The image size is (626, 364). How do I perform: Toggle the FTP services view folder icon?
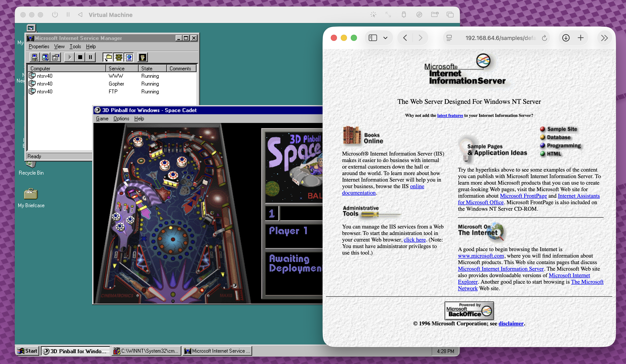[x=108, y=57]
